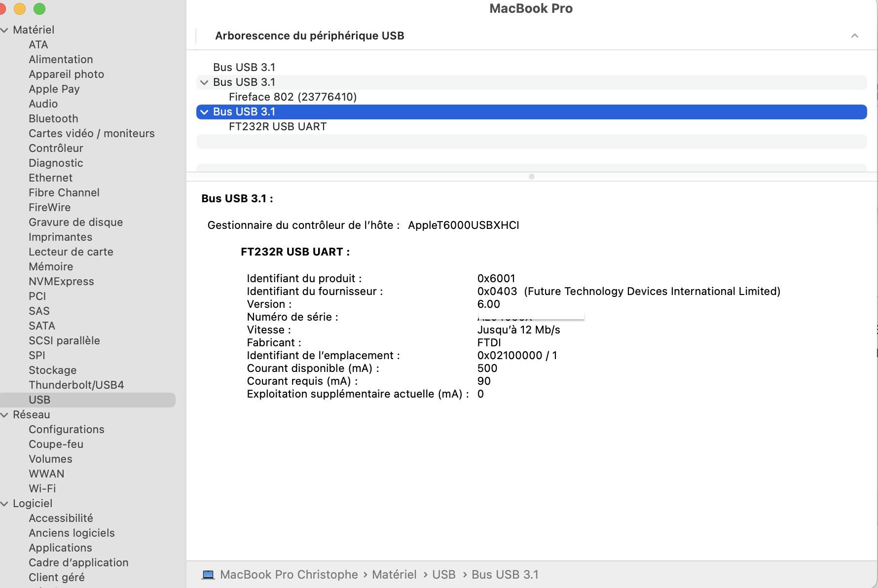The image size is (878, 588).
Task: Click the Arborescence du périphérique USB header
Action: click(310, 36)
